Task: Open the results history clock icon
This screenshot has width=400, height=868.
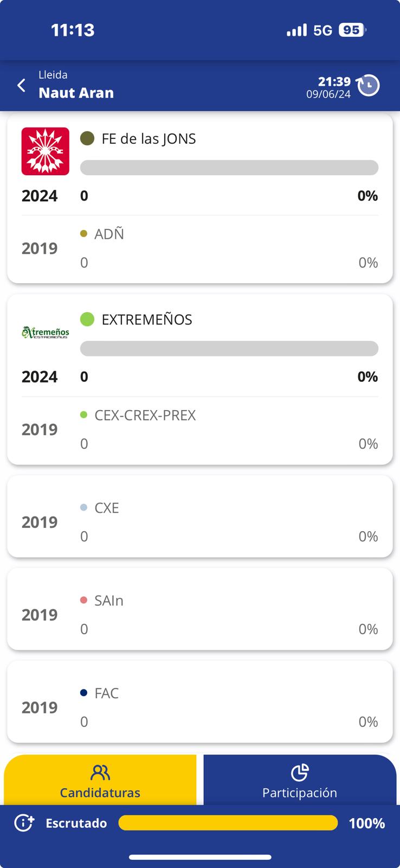Action: point(369,86)
